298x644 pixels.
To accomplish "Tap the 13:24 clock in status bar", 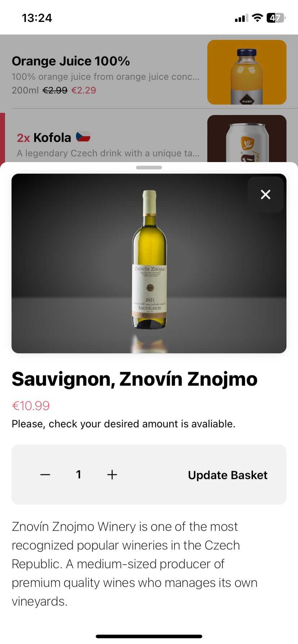I will click(x=37, y=18).
